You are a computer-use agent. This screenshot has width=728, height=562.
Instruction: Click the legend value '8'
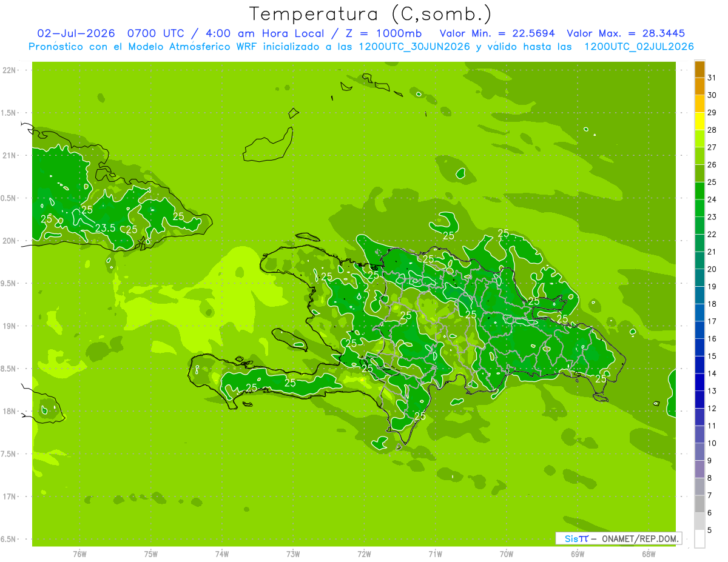click(710, 478)
